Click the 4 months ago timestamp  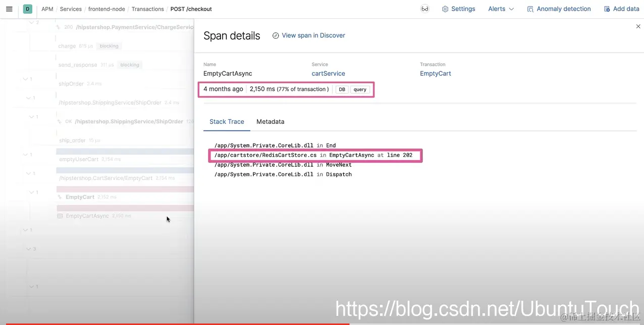click(x=223, y=89)
